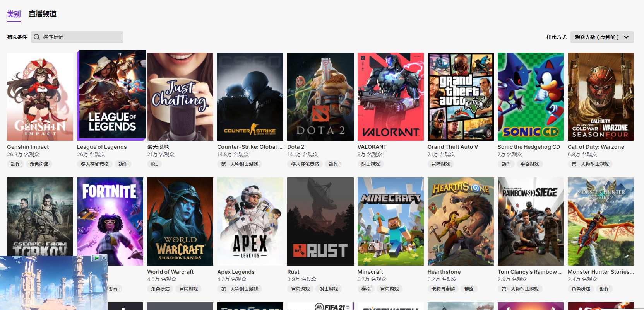Click the IRL tag under 谈天说地

[154, 164]
